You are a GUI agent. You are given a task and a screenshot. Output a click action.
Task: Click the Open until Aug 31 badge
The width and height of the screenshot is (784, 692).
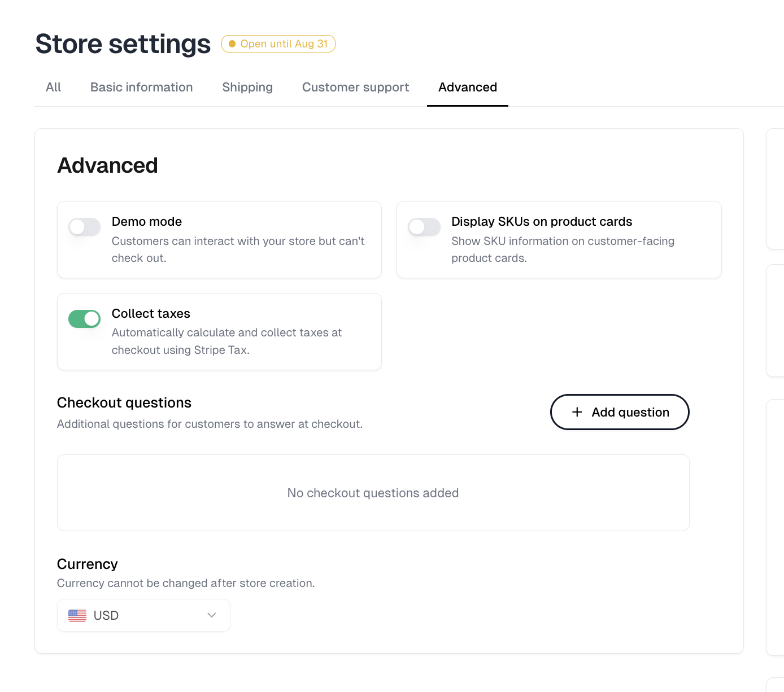278,44
